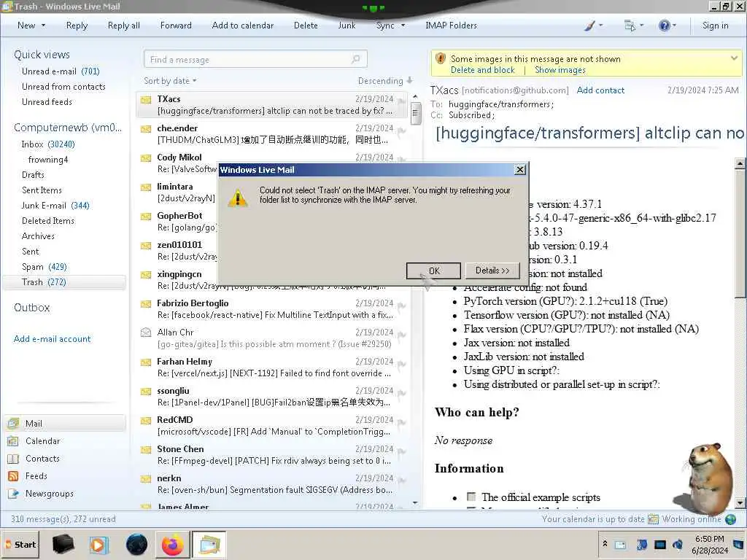Image resolution: width=747 pixels, height=560 pixels.
Task: Switch to Mail view
Action: pos(65,424)
